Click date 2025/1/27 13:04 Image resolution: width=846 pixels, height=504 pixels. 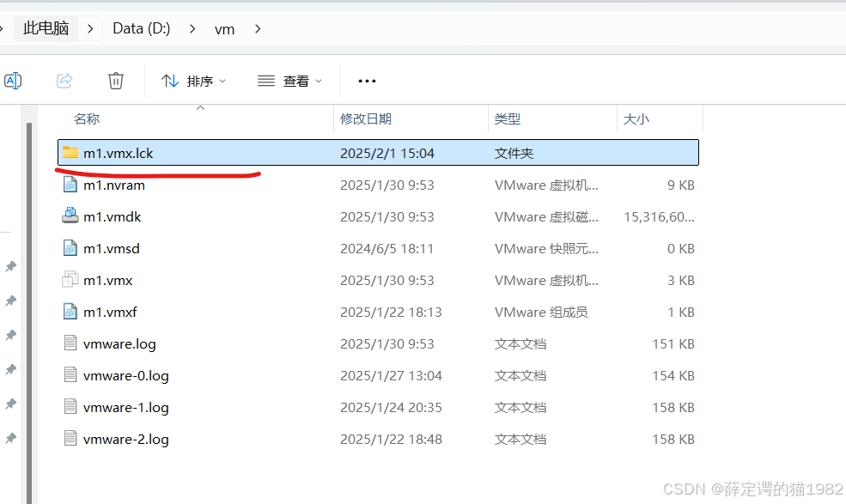(x=391, y=375)
